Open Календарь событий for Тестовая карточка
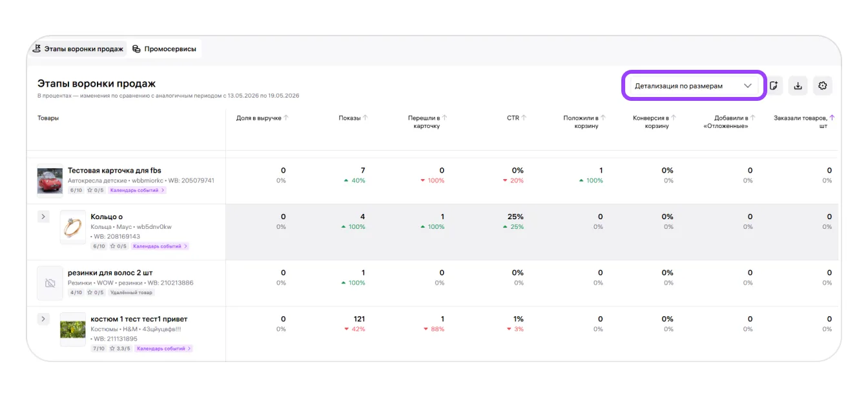This screenshot has width=868, height=397. (137, 191)
